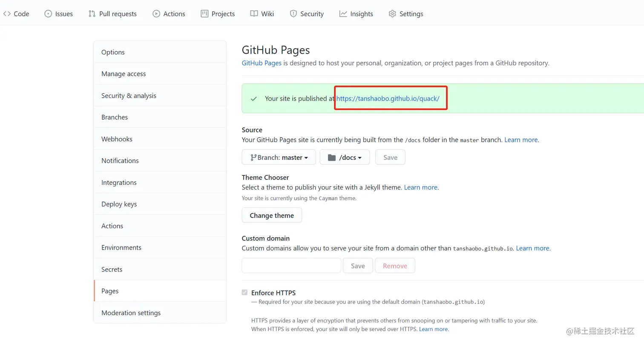Click the Theme Chooser heading
The width and height of the screenshot is (644, 345).
(265, 177)
